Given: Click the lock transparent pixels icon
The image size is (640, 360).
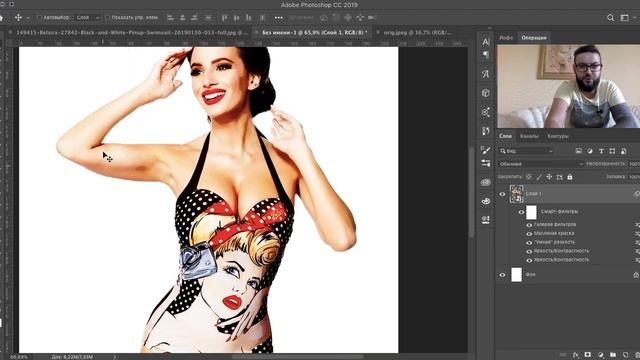Looking at the screenshot, I should pyautogui.click(x=529, y=177).
